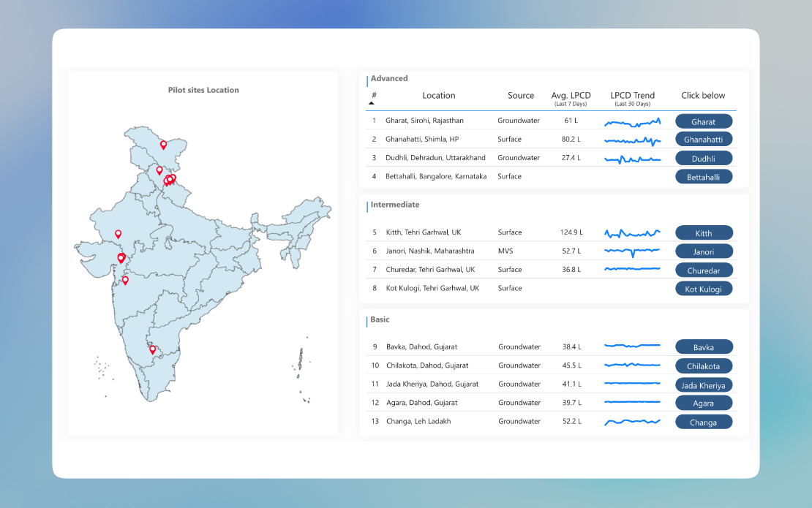812x508 pixels.
Task: Open the Gharat site details button
Action: pos(703,121)
